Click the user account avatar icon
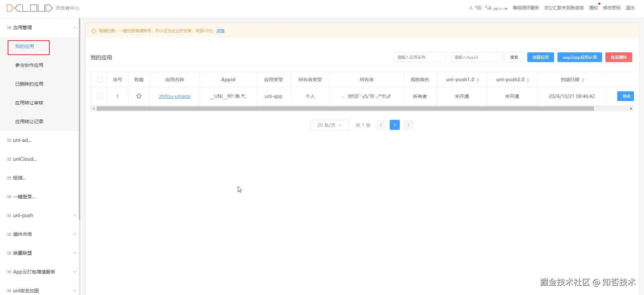The image size is (644, 295). coord(471,8)
